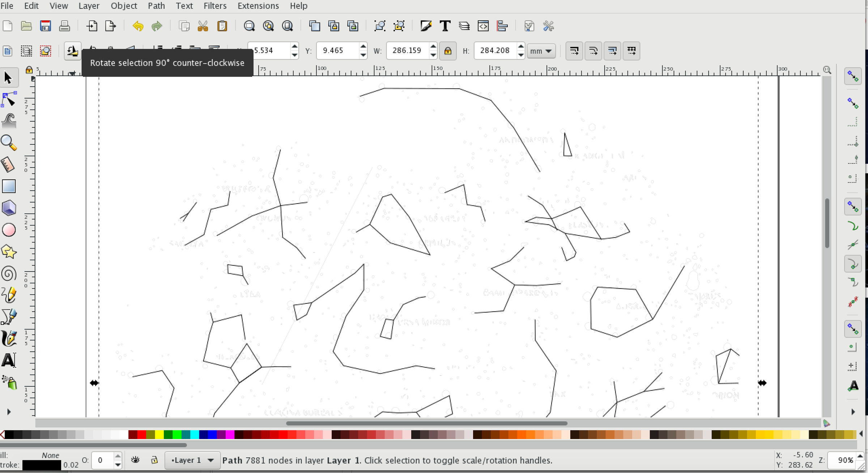Open the Layer 1 dropdown
Screen dimensions: 868x473
tap(192, 460)
